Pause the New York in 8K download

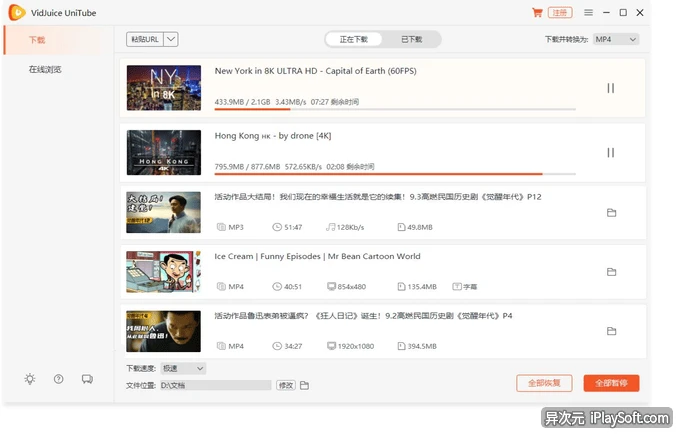click(611, 88)
